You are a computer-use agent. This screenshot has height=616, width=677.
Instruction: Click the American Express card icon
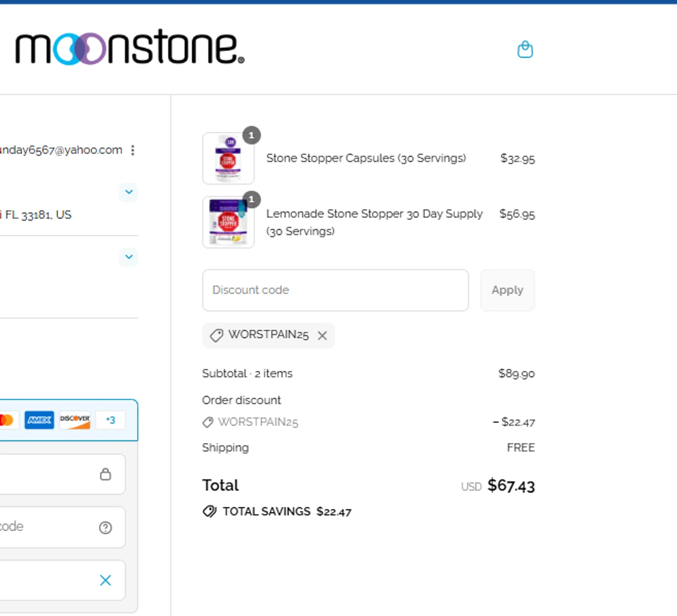[39, 420]
